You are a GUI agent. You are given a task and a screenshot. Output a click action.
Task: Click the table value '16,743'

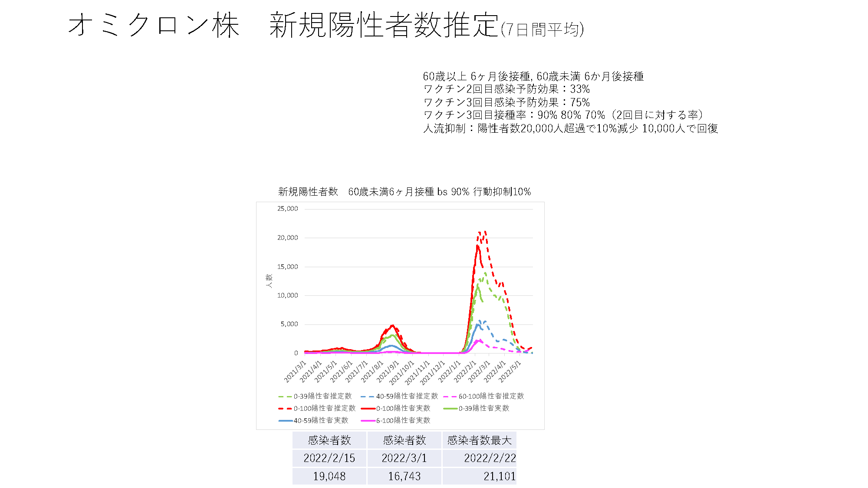(404, 476)
